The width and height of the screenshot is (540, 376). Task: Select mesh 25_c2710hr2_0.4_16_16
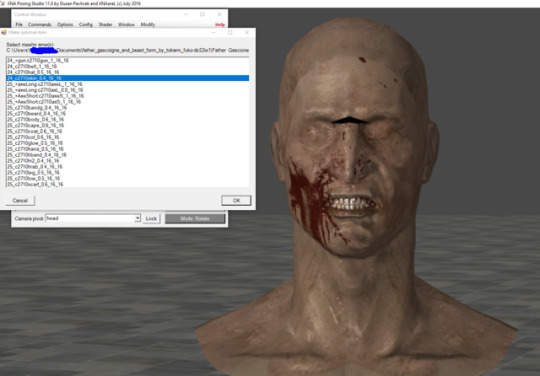[x=127, y=161]
